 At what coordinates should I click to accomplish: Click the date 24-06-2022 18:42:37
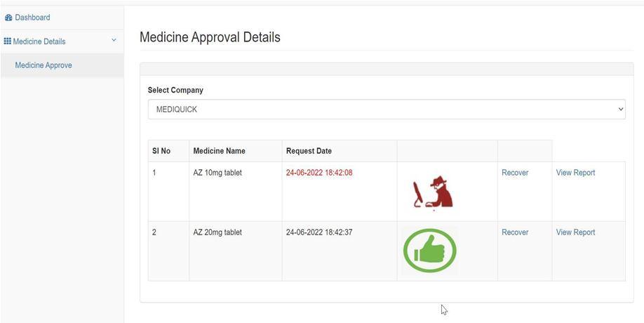point(319,232)
